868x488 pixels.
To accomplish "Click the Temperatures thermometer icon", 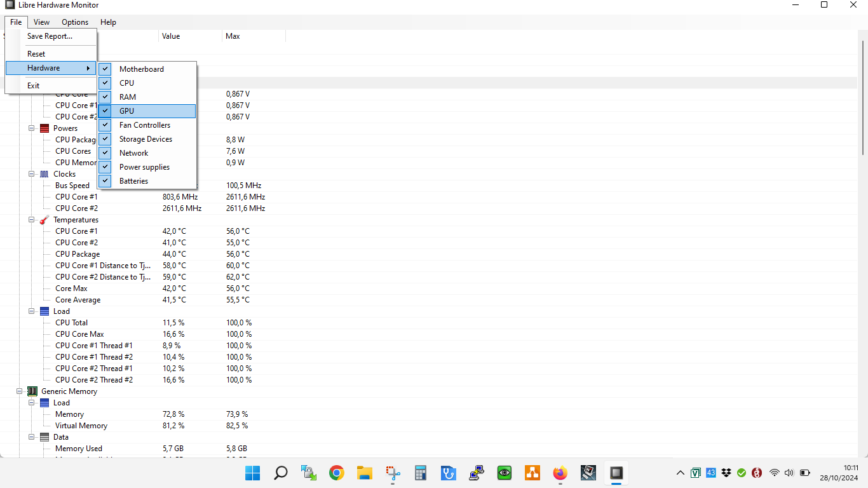I will tap(44, 220).
